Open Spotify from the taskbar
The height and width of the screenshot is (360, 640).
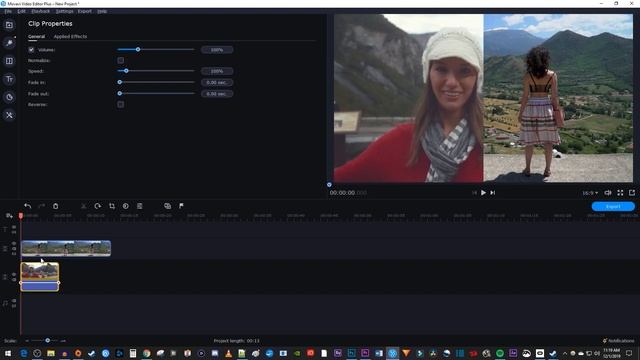click(x=500, y=353)
